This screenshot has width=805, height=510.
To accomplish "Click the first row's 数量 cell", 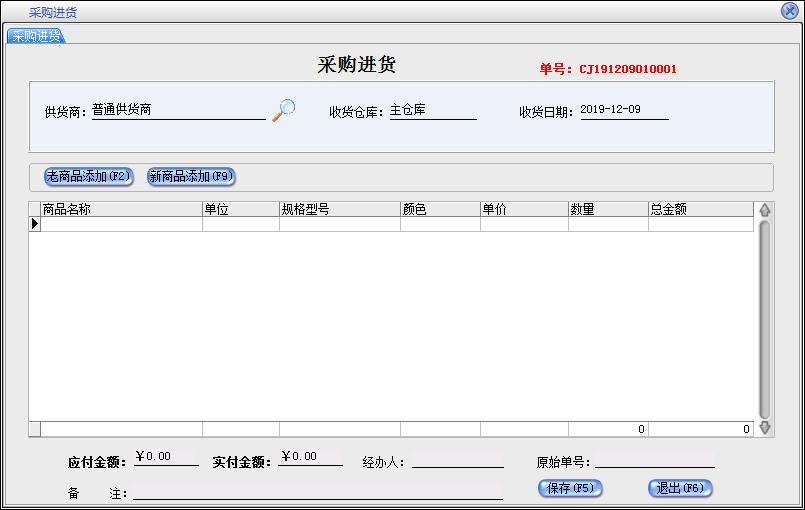I will (x=608, y=224).
